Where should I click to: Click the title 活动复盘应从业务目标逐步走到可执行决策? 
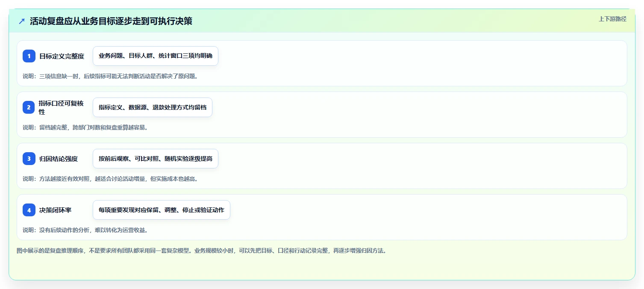coord(111,21)
